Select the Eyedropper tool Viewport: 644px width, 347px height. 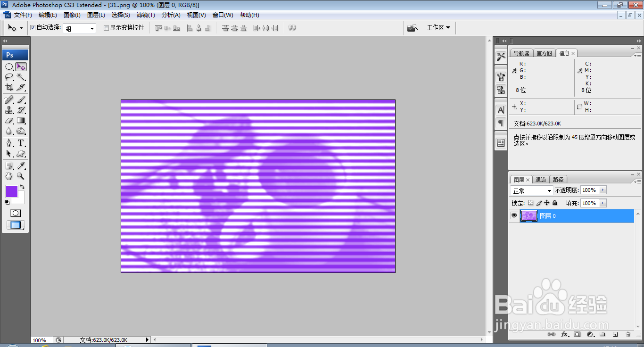click(21, 166)
